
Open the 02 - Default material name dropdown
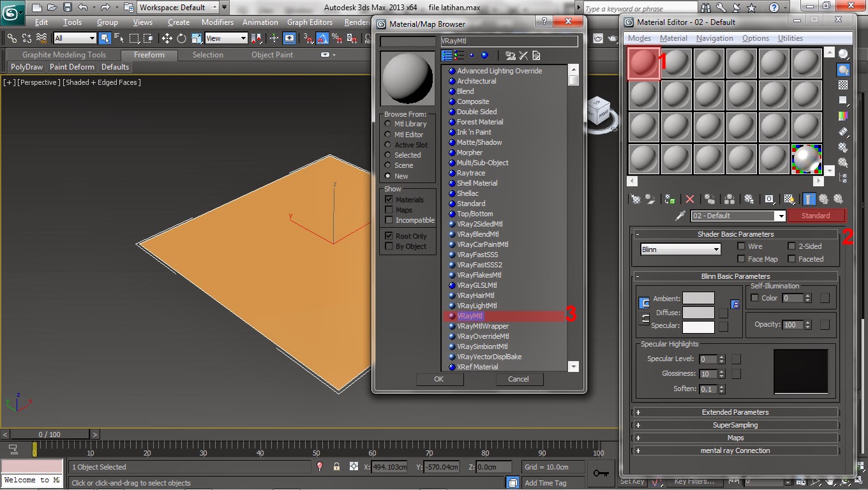[x=738, y=216]
